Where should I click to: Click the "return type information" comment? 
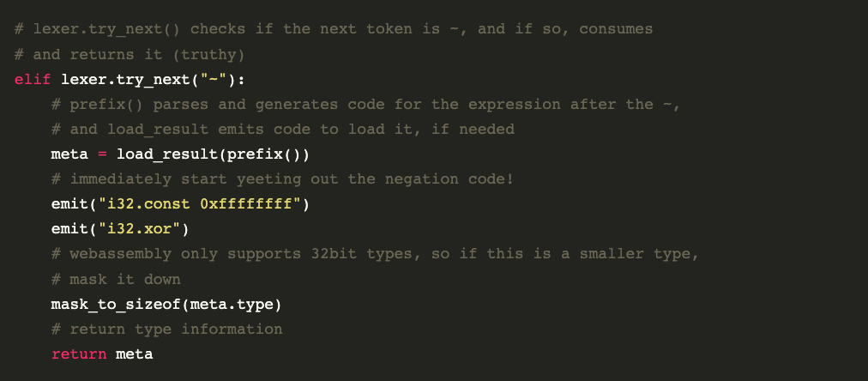pyautogui.click(x=166, y=329)
